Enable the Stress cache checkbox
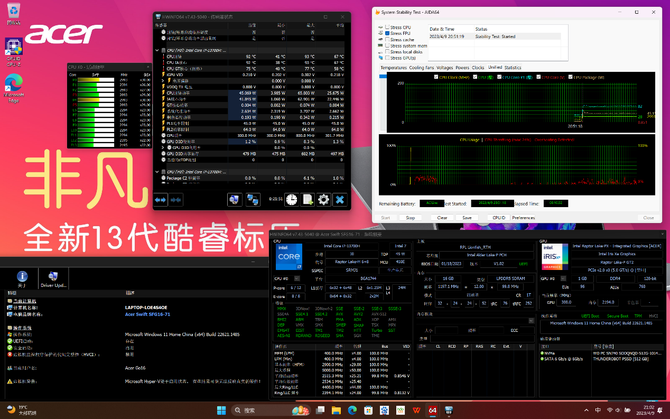 pos(388,39)
